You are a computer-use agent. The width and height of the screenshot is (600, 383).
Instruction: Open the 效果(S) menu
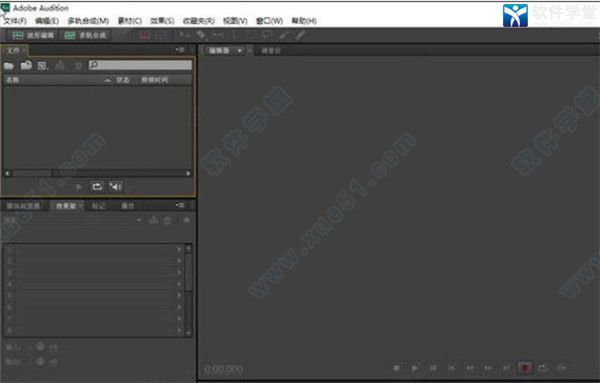point(162,21)
